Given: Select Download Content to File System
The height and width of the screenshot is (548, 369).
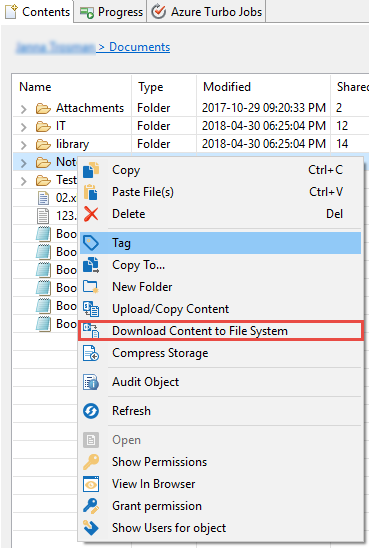Looking at the screenshot, I should click(x=220, y=331).
